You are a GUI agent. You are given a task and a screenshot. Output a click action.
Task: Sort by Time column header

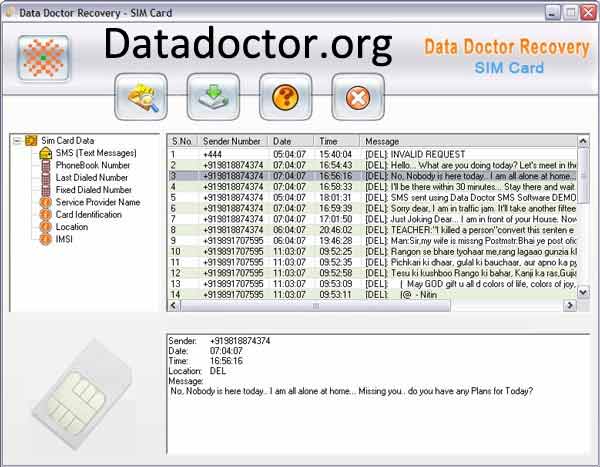coord(336,141)
